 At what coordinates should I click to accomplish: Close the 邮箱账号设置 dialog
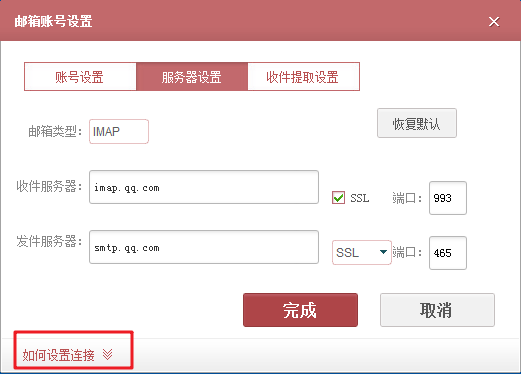point(494,22)
